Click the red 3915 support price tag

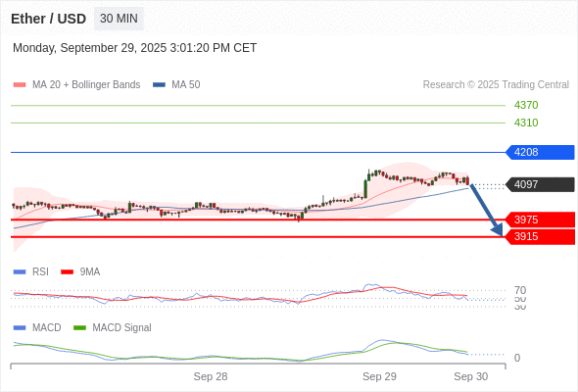pyautogui.click(x=541, y=237)
